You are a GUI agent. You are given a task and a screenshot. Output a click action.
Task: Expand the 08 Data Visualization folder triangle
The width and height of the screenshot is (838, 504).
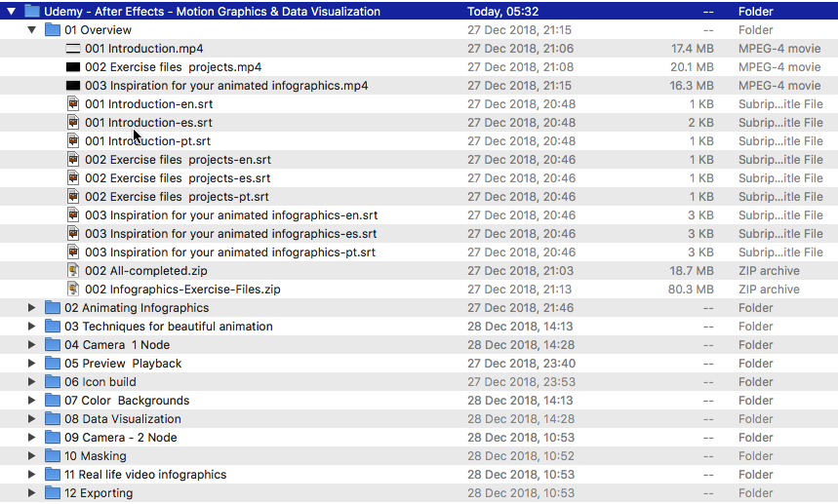[x=32, y=419]
